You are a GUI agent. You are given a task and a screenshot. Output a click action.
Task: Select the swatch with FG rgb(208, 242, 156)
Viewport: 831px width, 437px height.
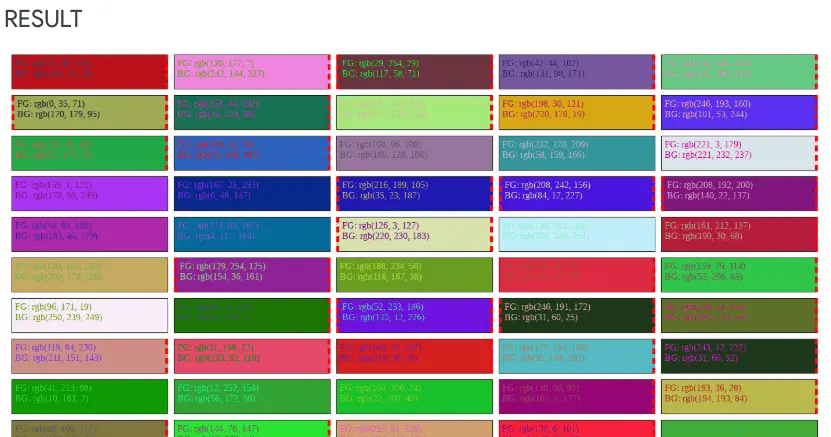pos(577,193)
